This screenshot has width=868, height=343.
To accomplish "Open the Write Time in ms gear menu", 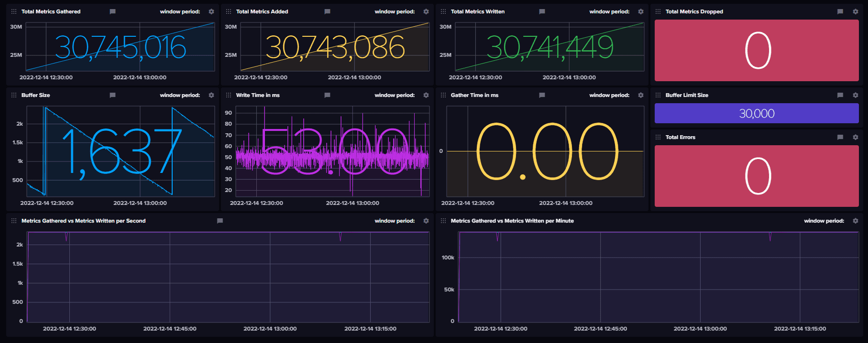I will (426, 95).
